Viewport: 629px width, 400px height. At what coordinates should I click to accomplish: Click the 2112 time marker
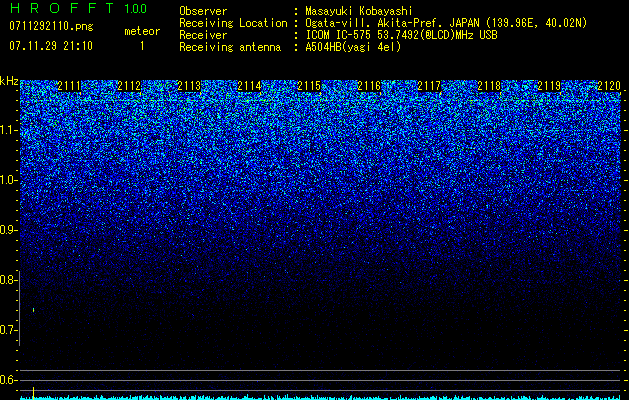[129, 86]
